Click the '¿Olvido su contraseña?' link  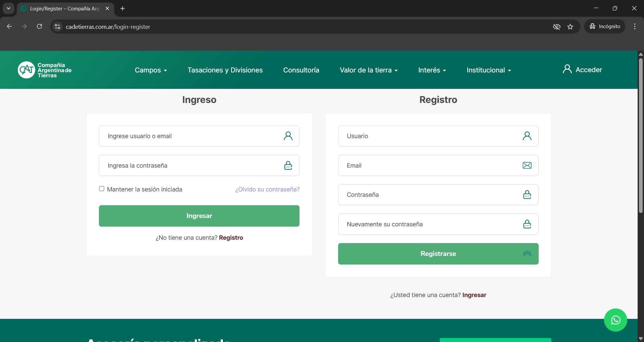(x=267, y=189)
